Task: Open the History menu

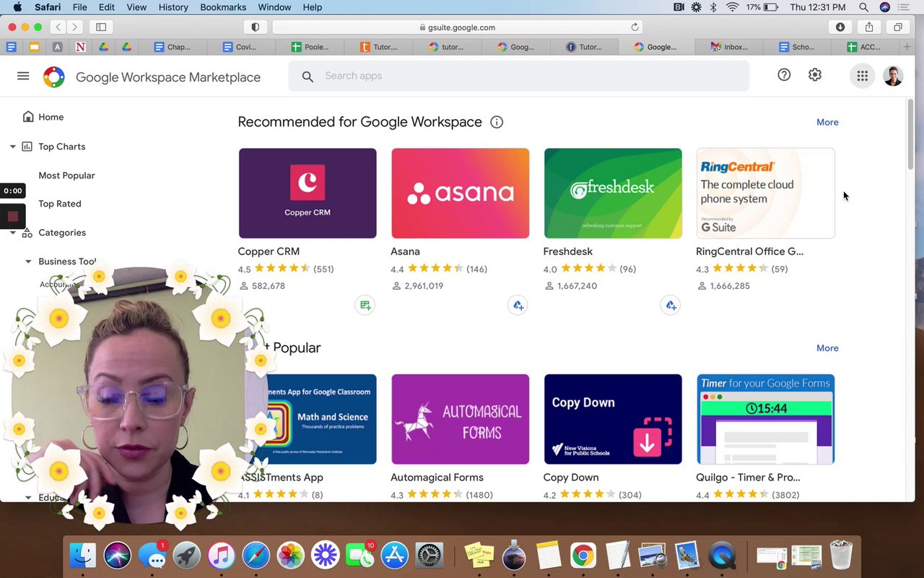Action: click(173, 7)
